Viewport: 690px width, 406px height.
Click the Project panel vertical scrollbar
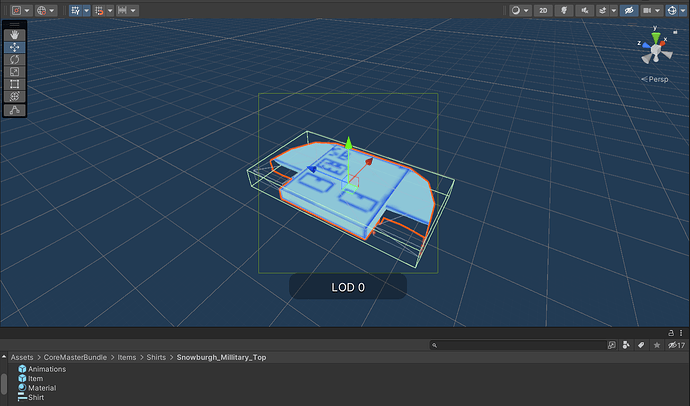(x=4, y=384)
